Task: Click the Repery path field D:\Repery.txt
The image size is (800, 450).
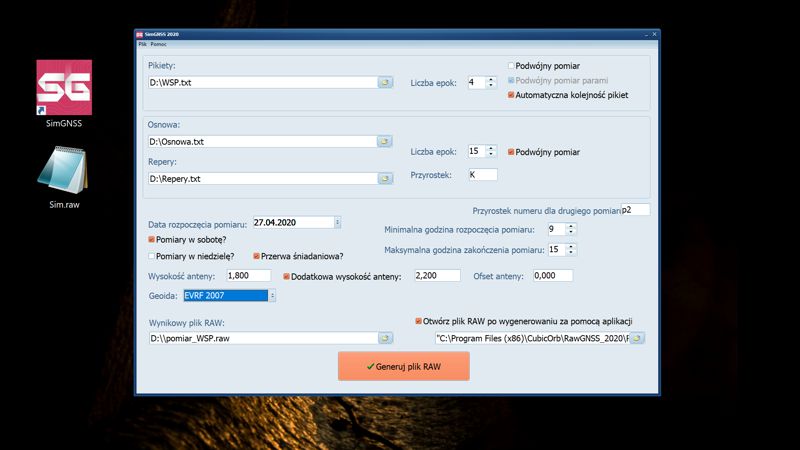Action: point(263,179)
